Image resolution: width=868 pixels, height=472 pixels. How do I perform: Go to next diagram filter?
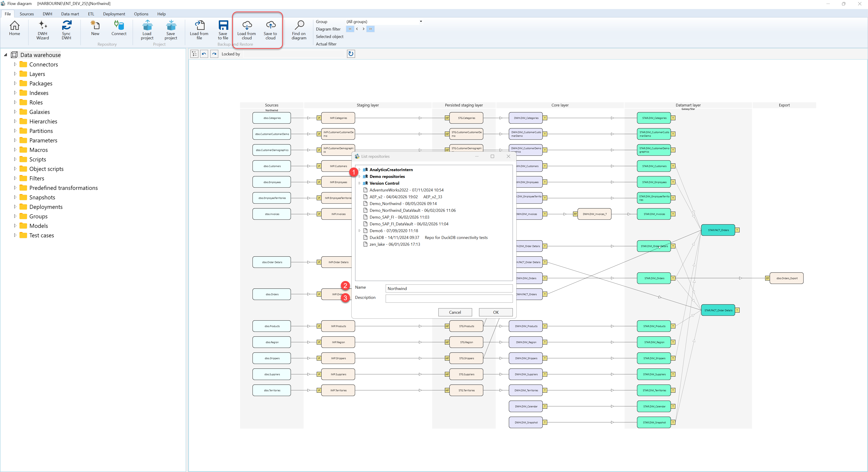coord(363,29)
